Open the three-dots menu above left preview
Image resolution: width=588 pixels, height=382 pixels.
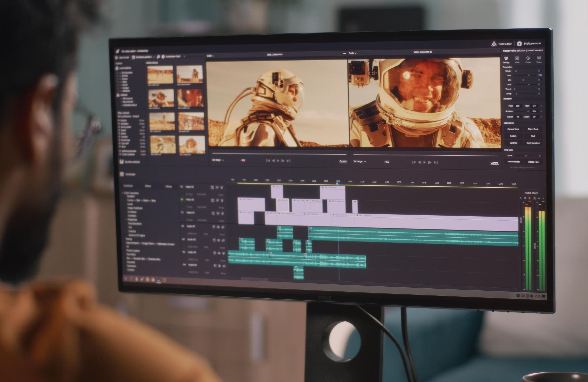coord(344,53)
